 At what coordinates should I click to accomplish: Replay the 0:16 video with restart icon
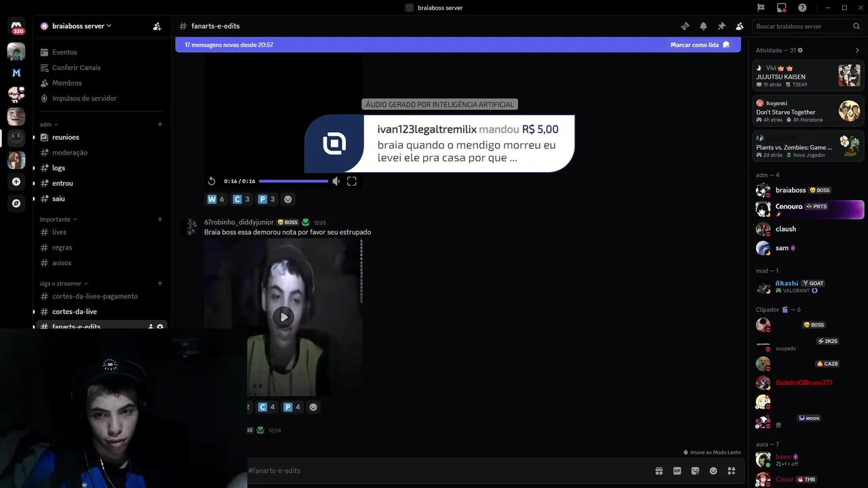pos(212,181)
